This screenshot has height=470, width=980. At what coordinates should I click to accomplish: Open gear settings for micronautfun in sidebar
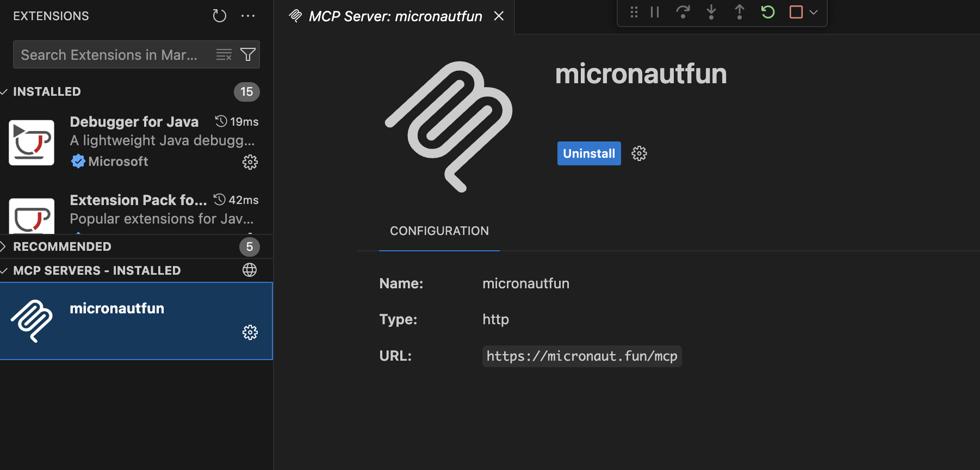(x=250, y=332)
